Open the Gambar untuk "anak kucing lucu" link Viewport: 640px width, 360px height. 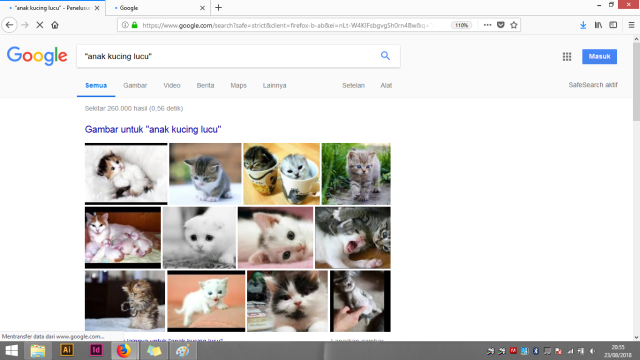coord(153,129)
